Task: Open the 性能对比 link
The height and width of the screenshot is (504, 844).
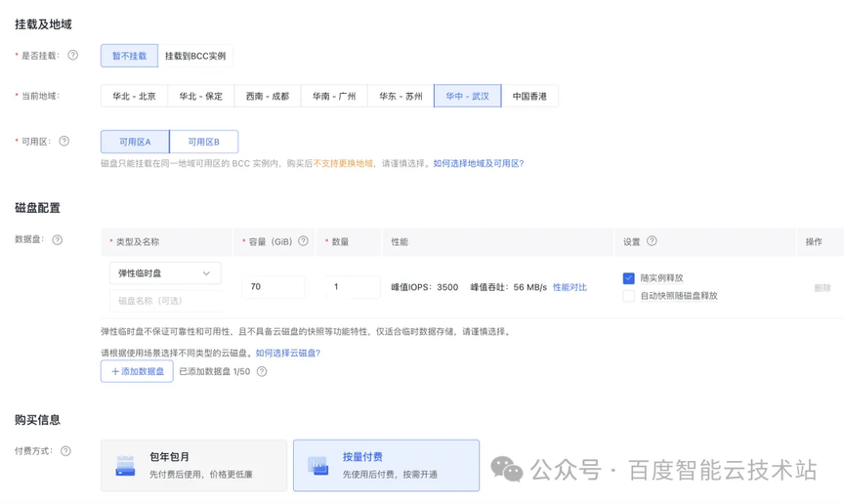Action: coord(570,287)
